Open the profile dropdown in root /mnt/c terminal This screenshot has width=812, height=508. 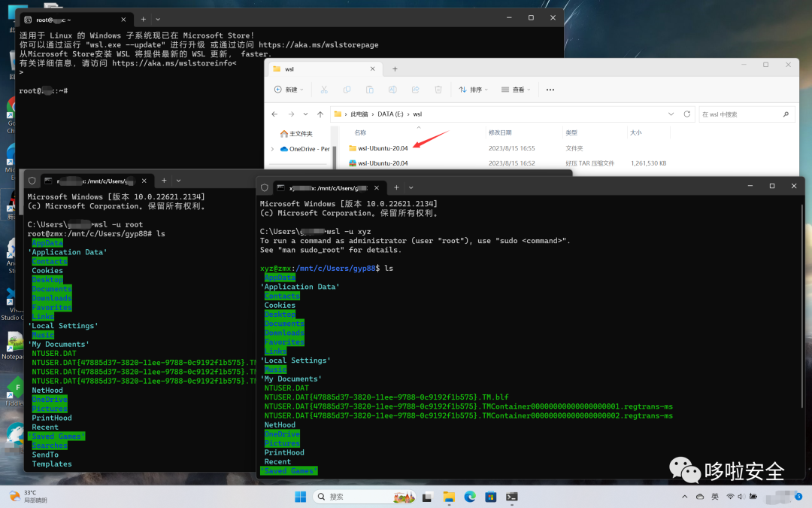178,181
